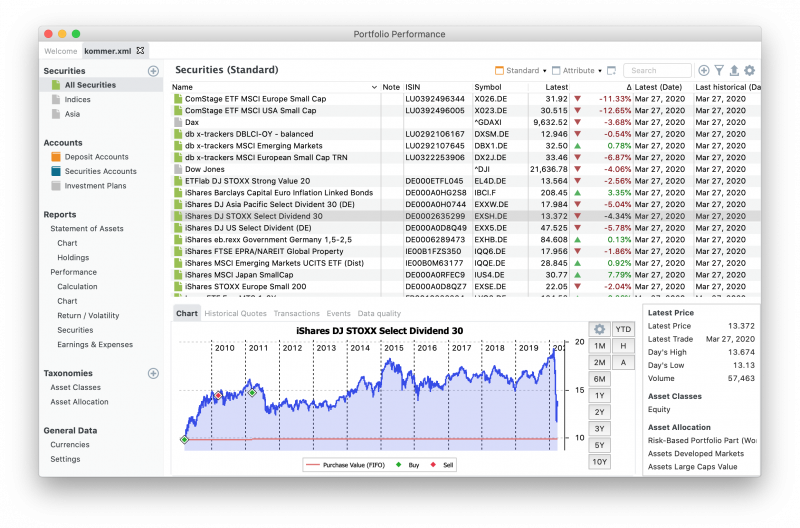Viewport: 800px width, 528px height.
Task: Click the A chart range button
Action: [x=623, y=363]
